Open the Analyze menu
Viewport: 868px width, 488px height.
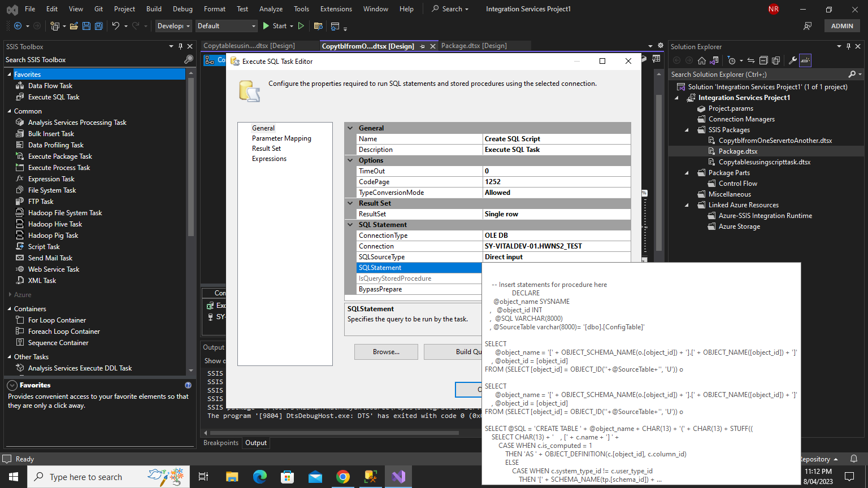point(271,9)
